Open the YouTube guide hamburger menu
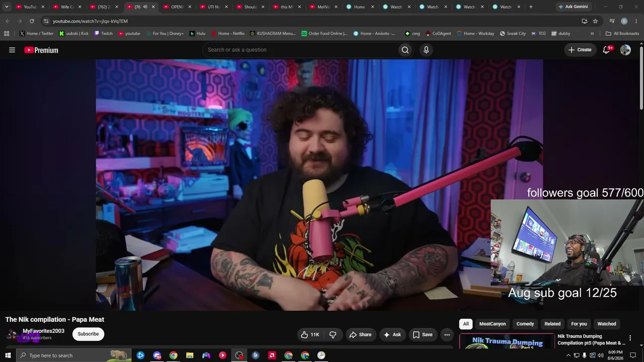Viewport: 644px width, 362px height. (12, 50)
